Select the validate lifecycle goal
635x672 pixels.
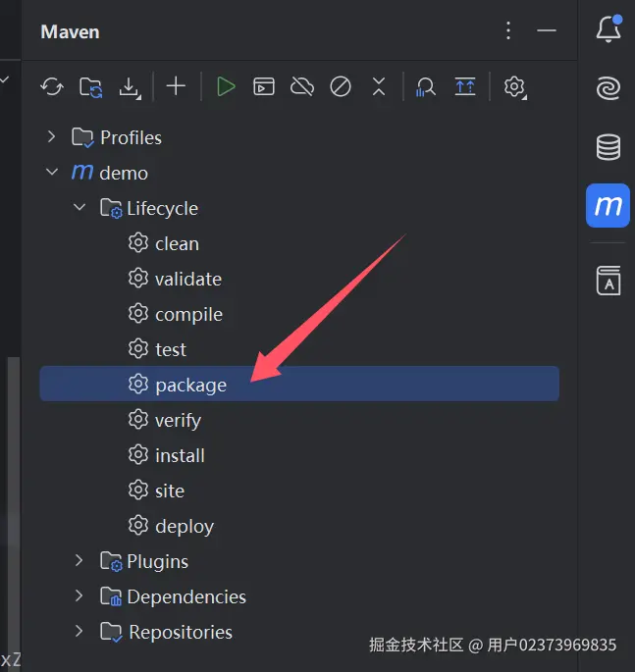[299, 279]
